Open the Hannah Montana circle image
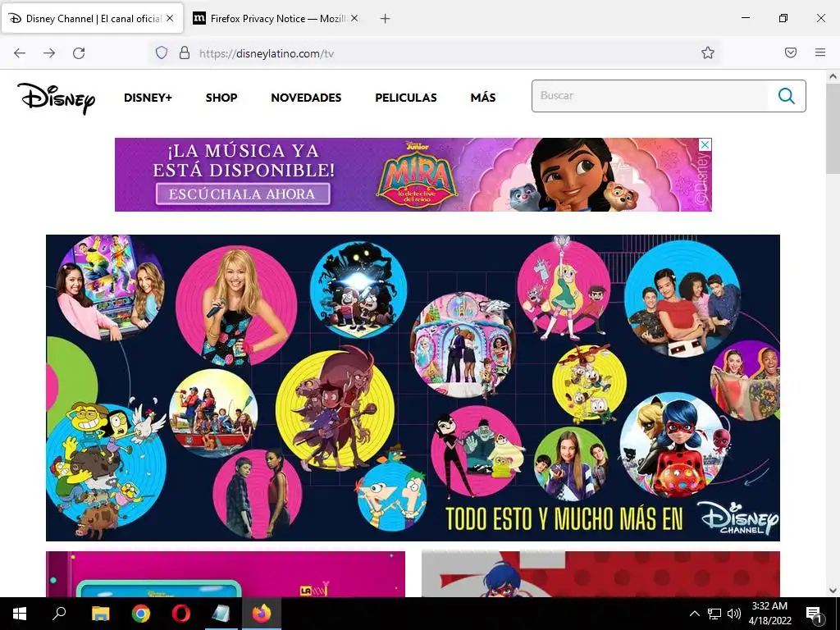The height and width of the screenshot is (630, 840). [236, 305]
